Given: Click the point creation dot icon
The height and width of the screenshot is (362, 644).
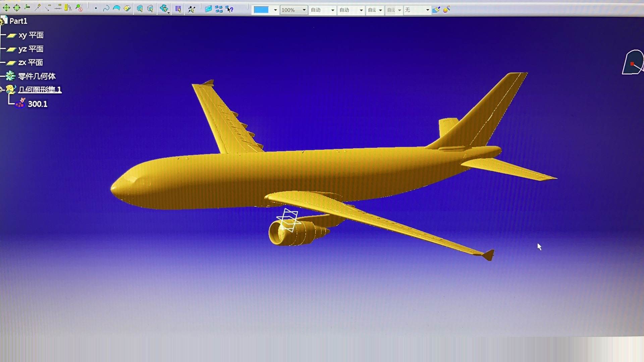Looking at the screenshot, I should point(96,8).
